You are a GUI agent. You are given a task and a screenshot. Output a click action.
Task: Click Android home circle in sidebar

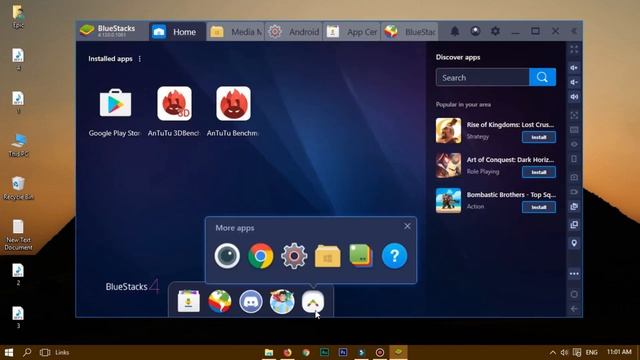[x=574, y=294]
